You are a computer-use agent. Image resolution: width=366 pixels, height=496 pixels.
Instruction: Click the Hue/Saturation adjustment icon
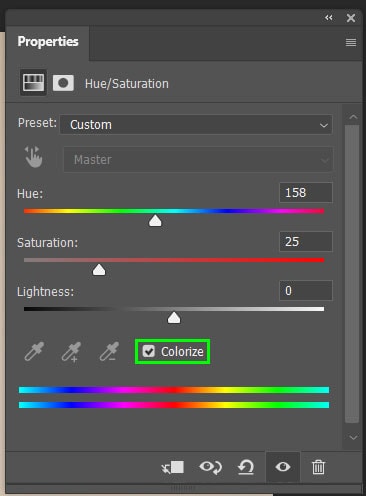point(33,83)
